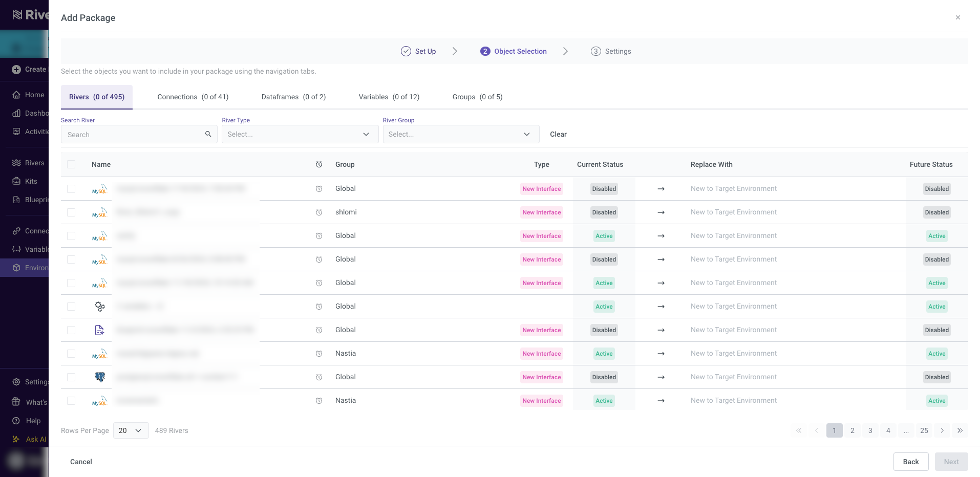Viewport: 980px width, 477px height.
Task: Click the Group column header
Action: (x=345, y=164)
